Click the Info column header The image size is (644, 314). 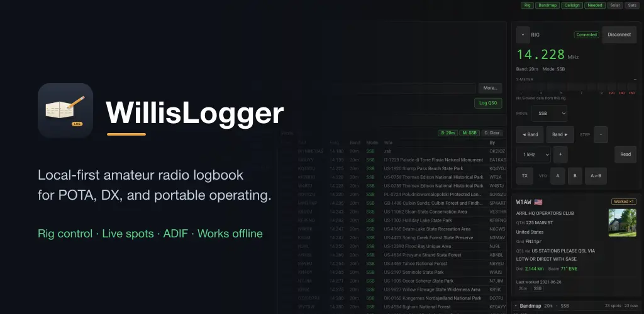388,143
